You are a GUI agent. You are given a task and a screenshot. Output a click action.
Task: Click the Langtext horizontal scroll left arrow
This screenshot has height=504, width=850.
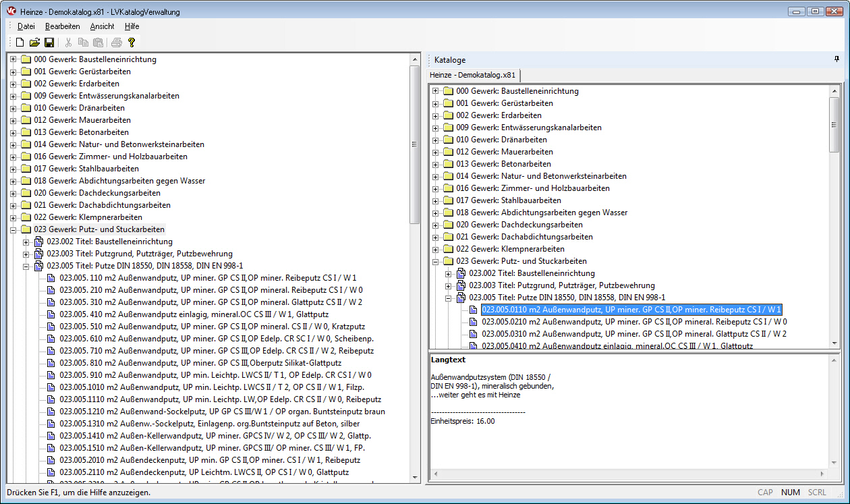tap(434, 474)
